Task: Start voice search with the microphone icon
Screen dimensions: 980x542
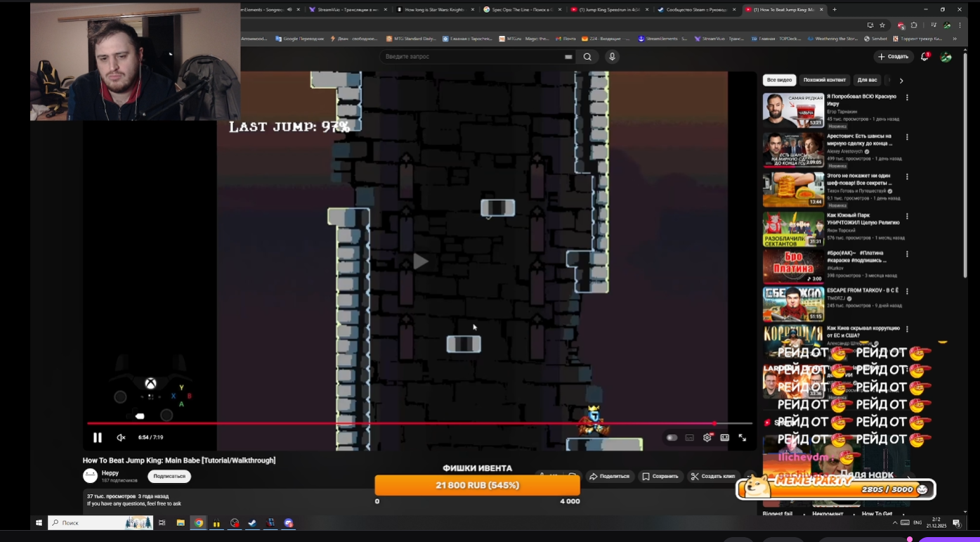Action: 613,56
